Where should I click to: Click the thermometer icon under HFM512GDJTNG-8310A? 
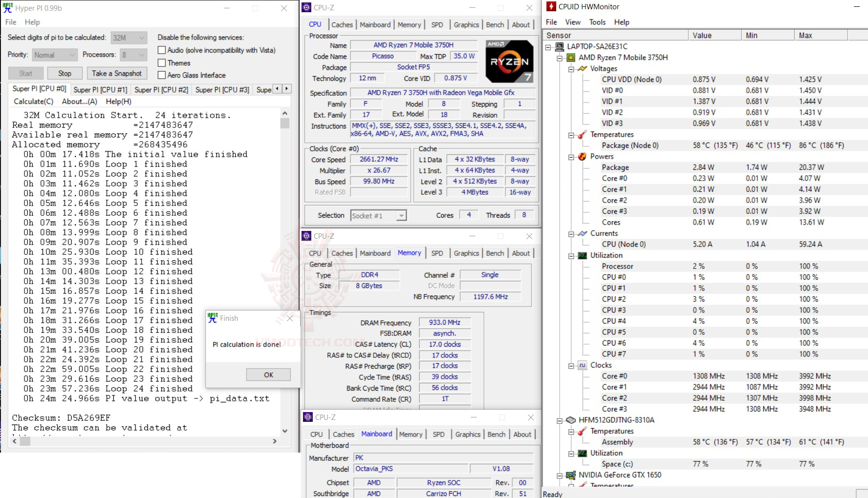[x=582, y=431]
